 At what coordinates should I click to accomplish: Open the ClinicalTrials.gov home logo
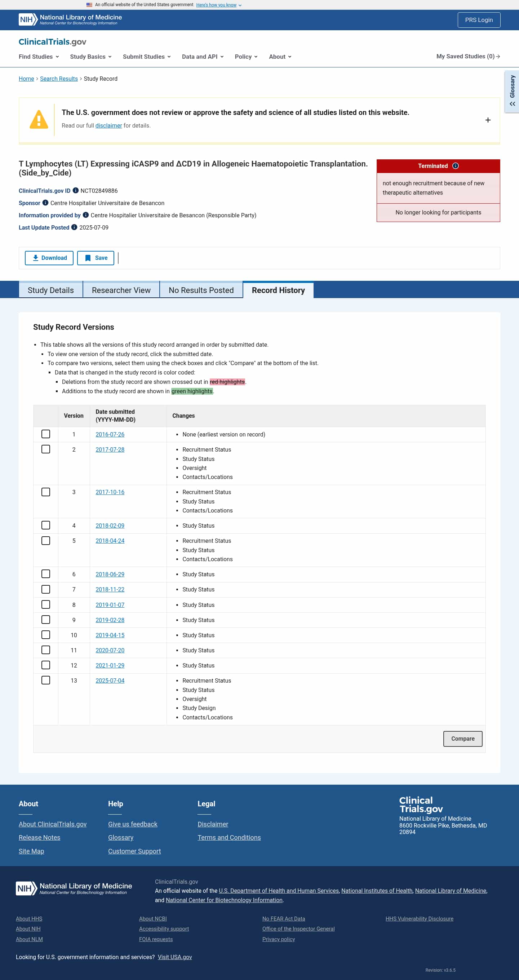pos(53,42)
